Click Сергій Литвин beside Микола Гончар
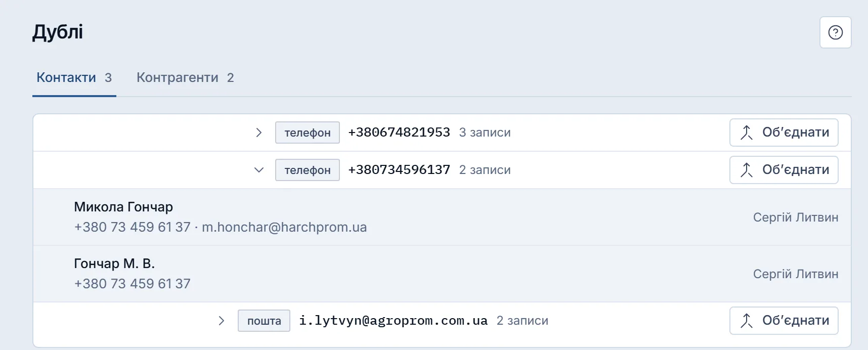The width and height of the screenshot is (868, 350). coord(796,217)
